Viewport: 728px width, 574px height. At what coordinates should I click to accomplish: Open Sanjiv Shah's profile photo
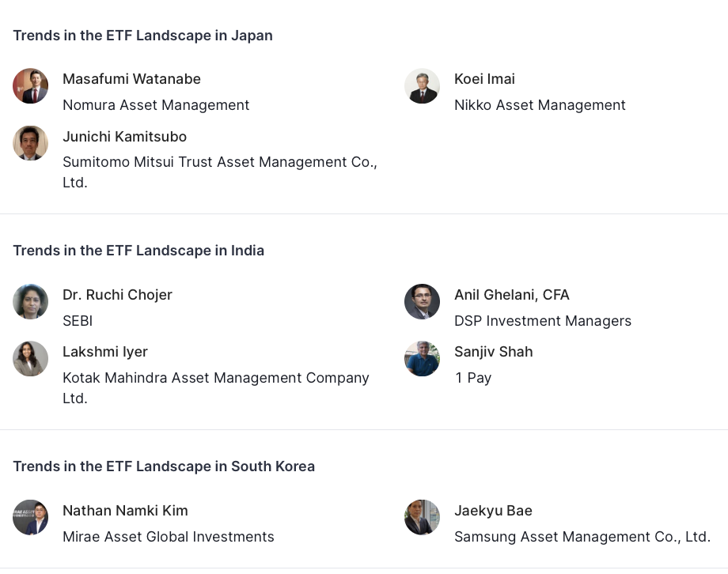[422, 359]
